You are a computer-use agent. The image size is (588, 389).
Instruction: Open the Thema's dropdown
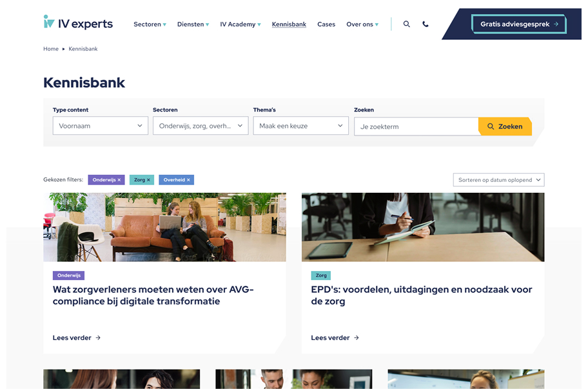click(300, 126)
